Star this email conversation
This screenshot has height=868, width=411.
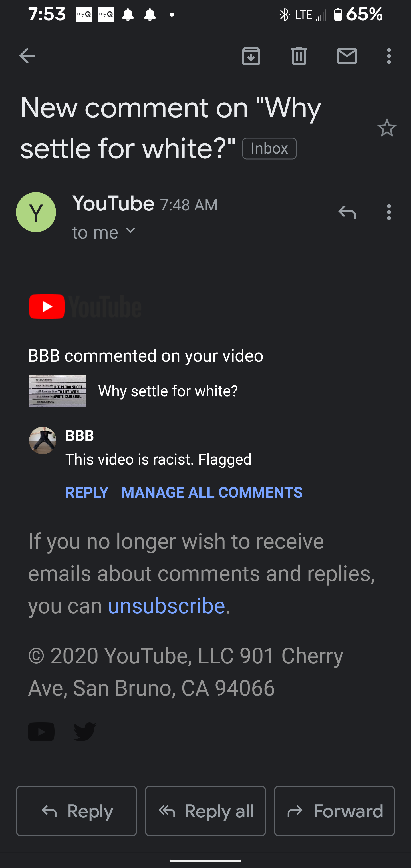point(387,128)
